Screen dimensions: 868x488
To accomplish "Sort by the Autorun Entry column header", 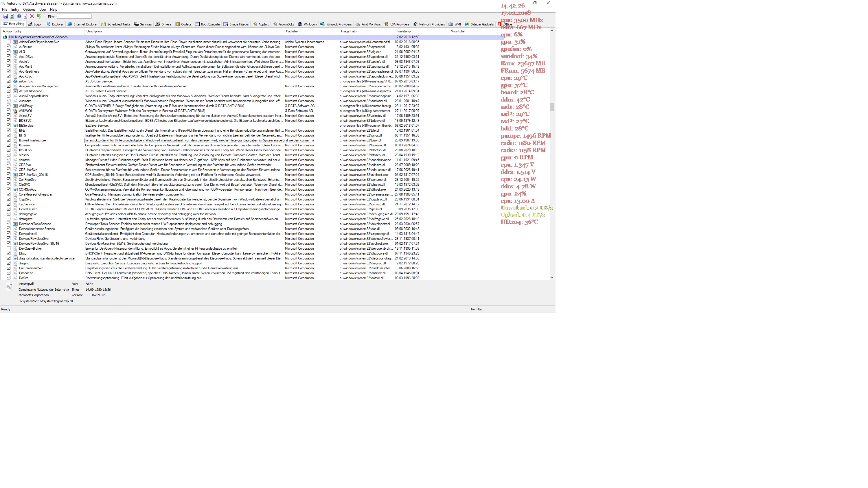I will [43, 31].
